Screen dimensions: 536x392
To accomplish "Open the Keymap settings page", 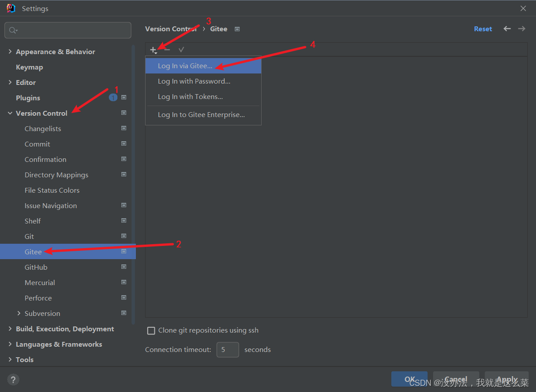I will (29, 67).
